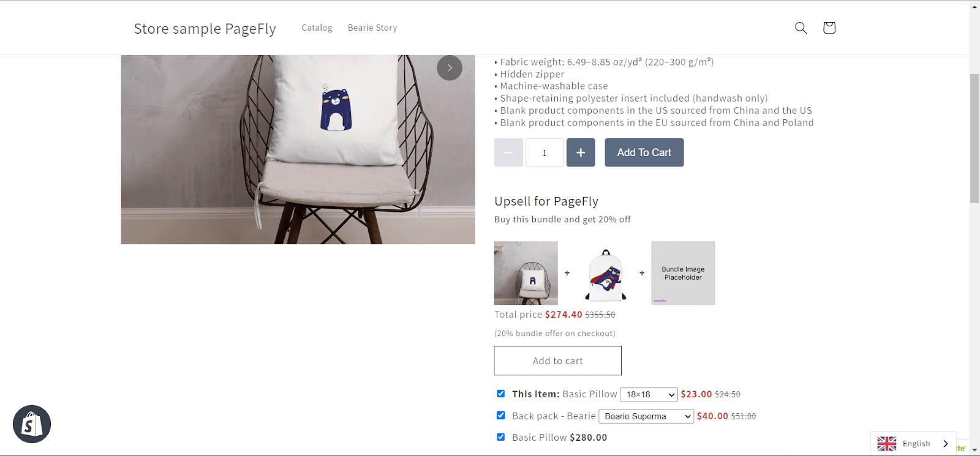
Task: Uncheck the Back pack - Bearie checkbox
Action: [x=501, y=415]
